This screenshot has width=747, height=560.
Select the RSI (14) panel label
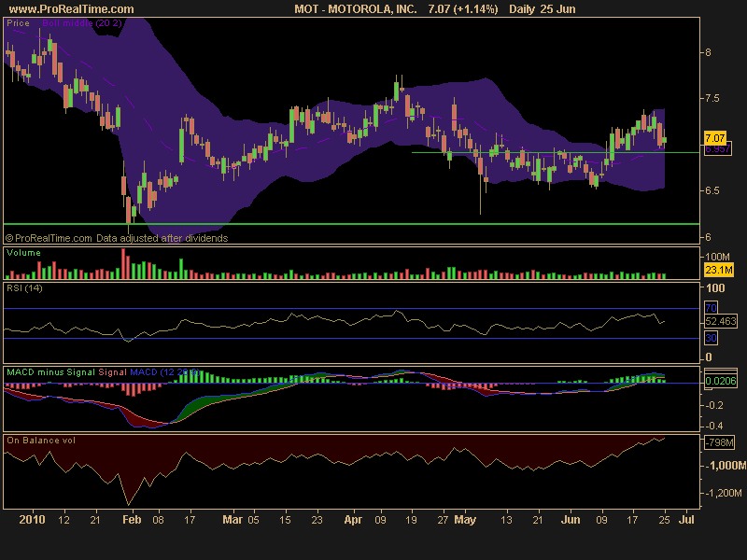click(x=24, y=288)
